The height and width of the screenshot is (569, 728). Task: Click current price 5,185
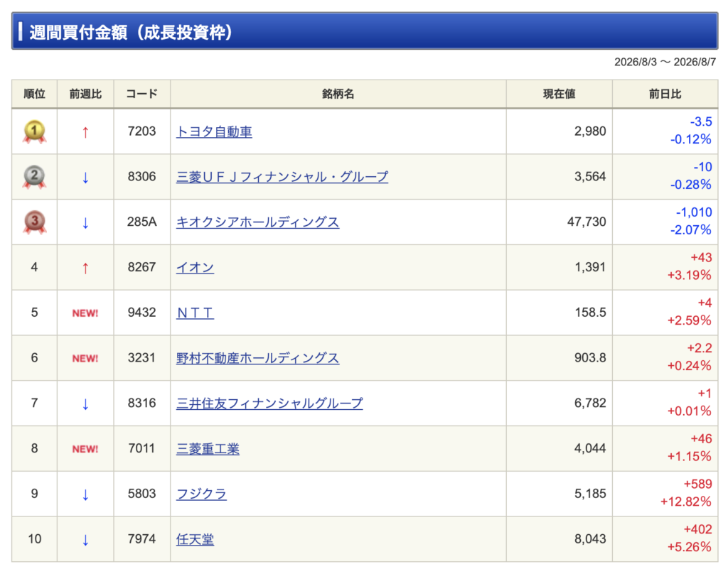coord(590,494)
